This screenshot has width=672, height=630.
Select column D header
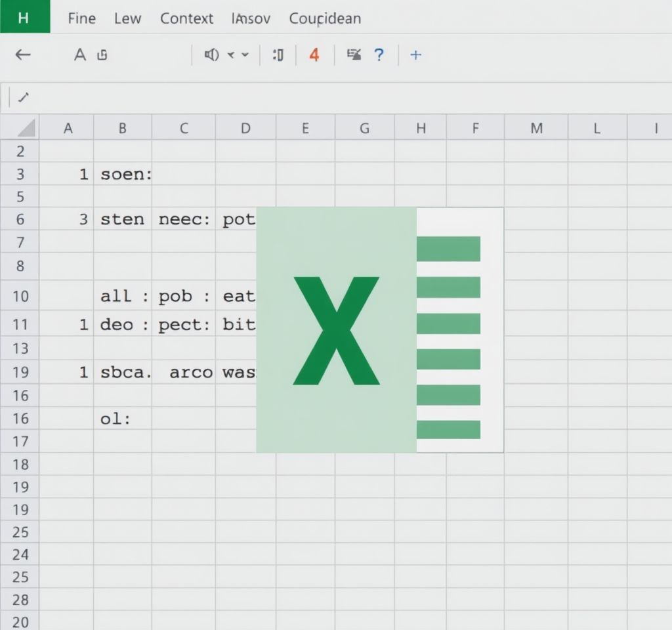(x=245, y=128)
